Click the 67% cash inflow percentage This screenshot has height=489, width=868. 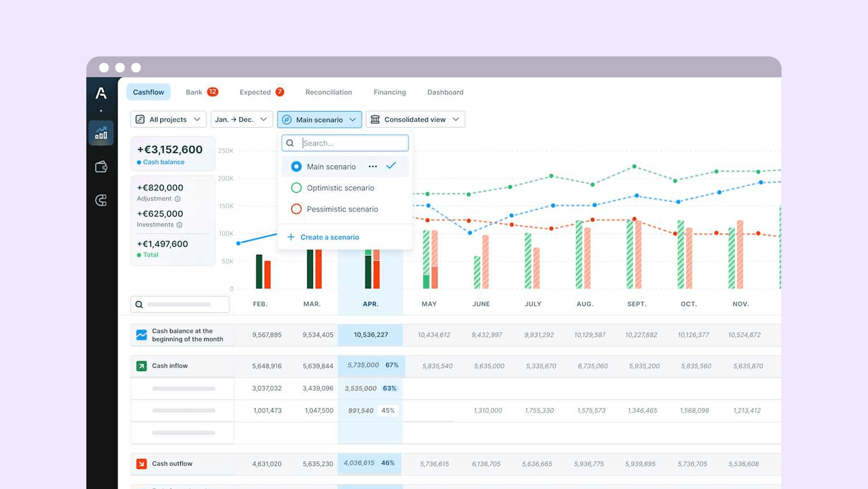(x=392, y=365)
